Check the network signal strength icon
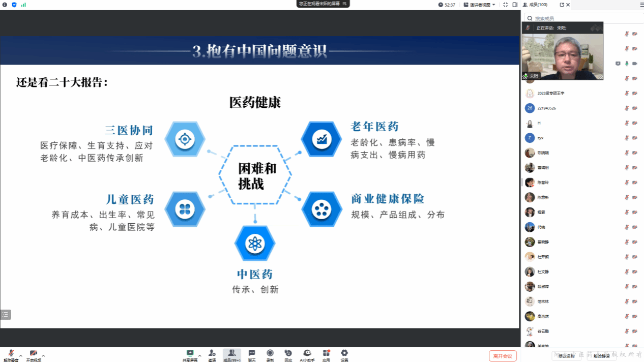 23,5
